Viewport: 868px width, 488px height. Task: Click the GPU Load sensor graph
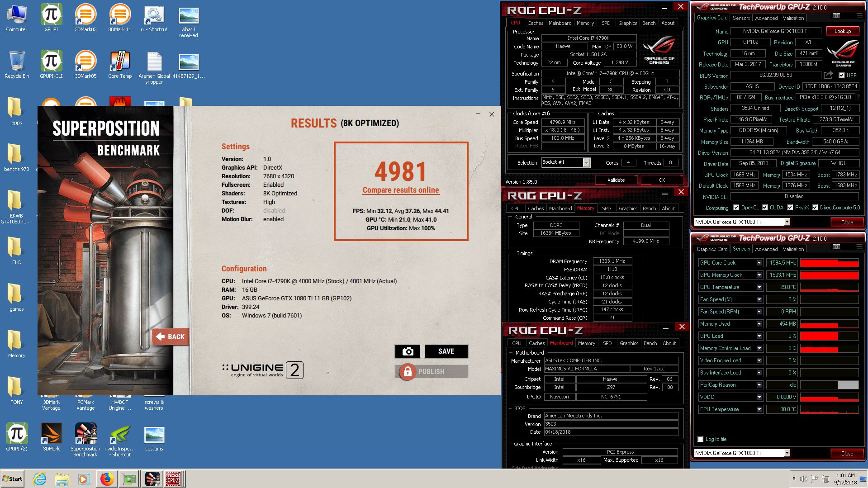(829, 336)
